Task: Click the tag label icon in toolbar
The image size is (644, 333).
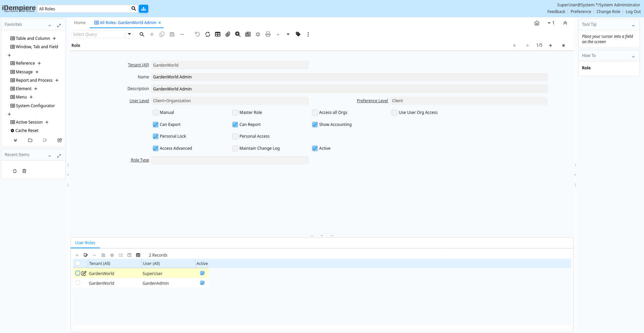Action: tap(298, 34)
